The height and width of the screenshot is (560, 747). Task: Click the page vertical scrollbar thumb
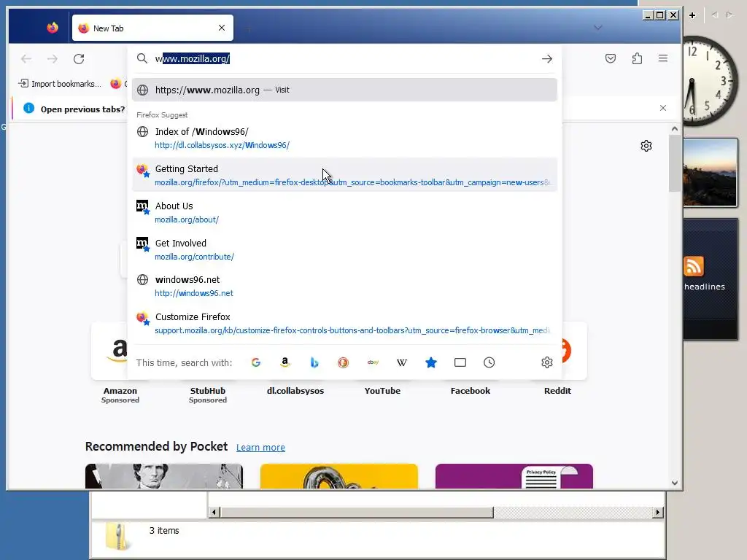[x=675, y=163]
